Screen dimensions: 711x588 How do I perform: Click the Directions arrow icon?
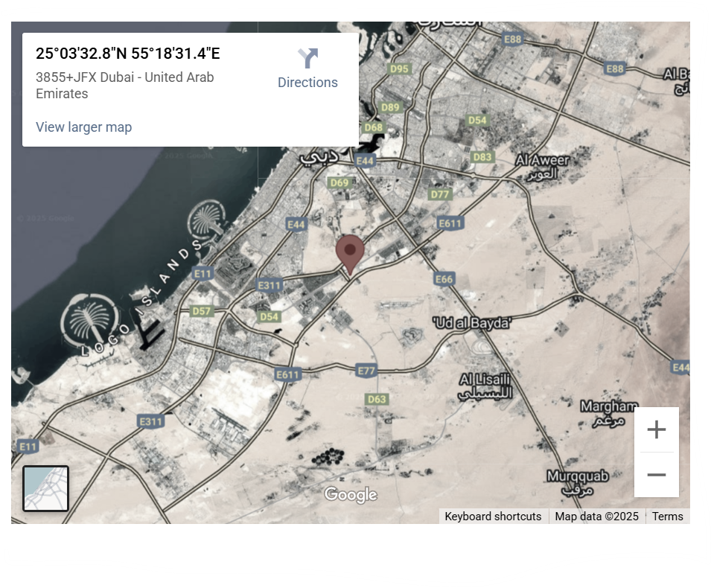tap(307, 59)
